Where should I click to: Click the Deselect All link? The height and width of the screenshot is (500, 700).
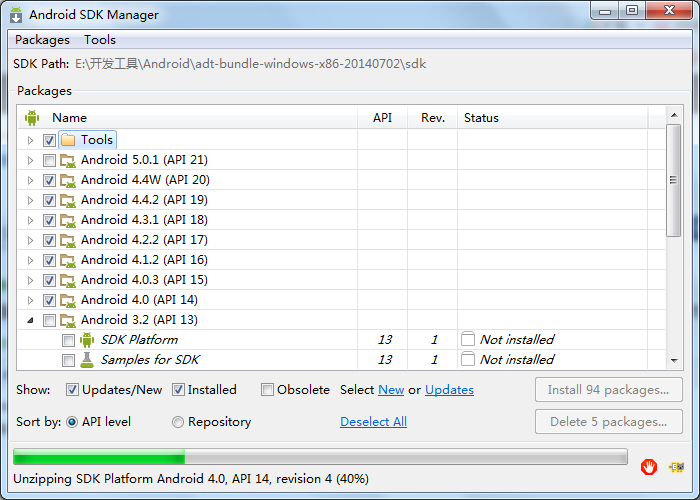coord(373,422)
